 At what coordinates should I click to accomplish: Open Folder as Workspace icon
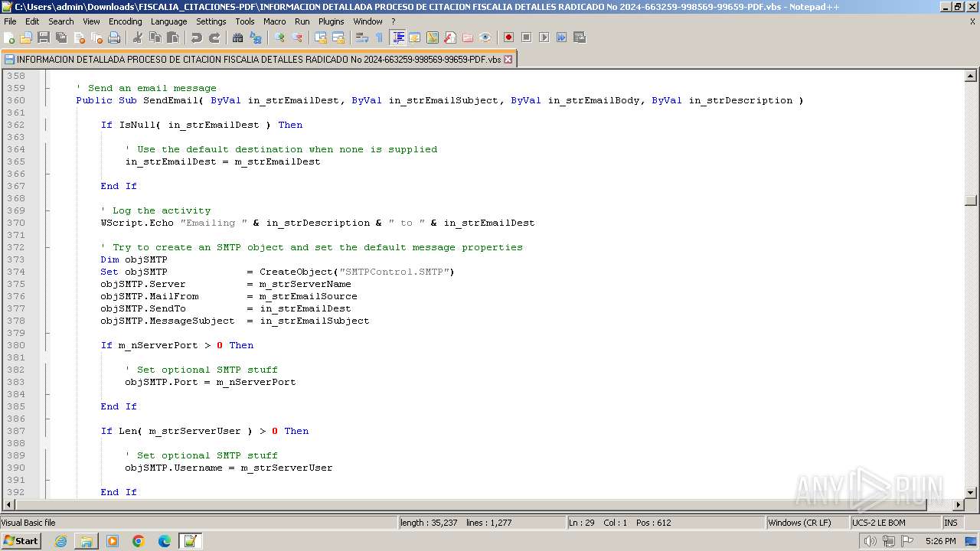coord(468,37)
